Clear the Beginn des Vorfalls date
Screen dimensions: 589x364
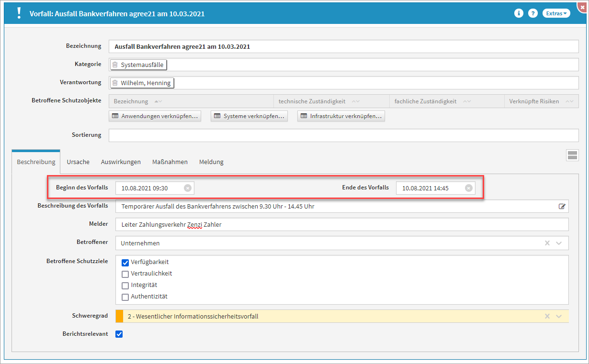(188, 188)
